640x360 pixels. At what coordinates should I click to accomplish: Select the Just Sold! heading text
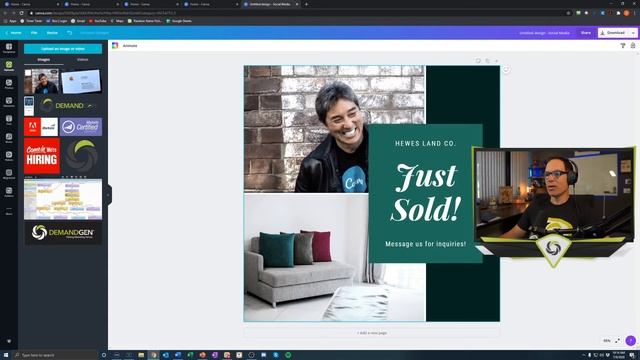tap(426, 193)
